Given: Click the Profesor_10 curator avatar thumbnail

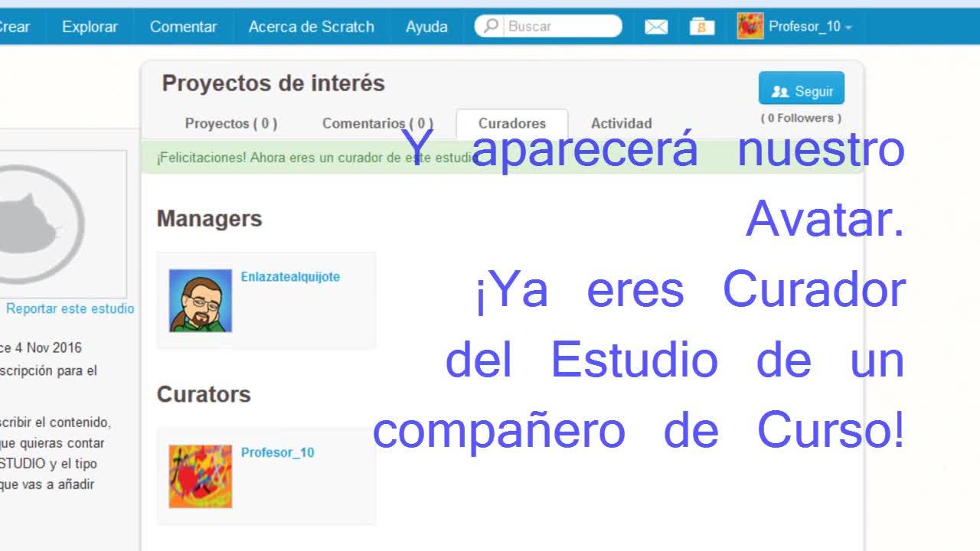Looking at the screenshot, I should tap(201, 477).
